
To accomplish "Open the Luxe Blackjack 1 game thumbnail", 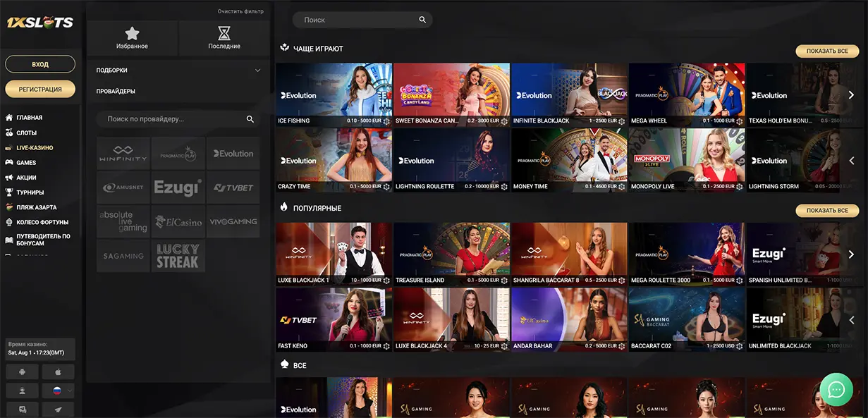I will point(334,254).
